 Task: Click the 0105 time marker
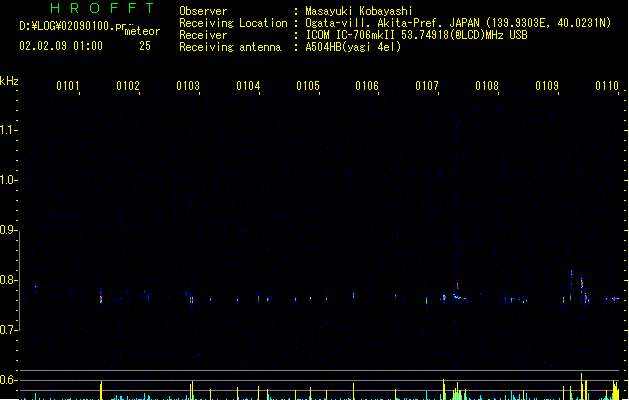[308, 85]
